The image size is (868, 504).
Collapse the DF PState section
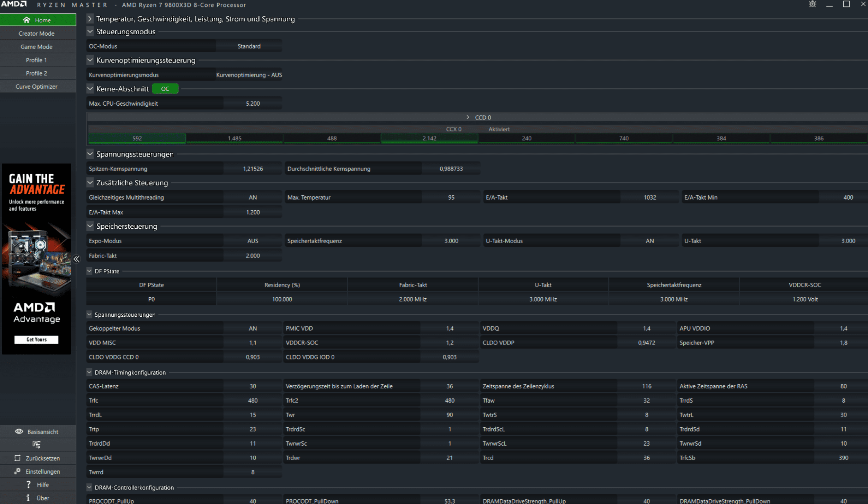[x=89, y=271]
